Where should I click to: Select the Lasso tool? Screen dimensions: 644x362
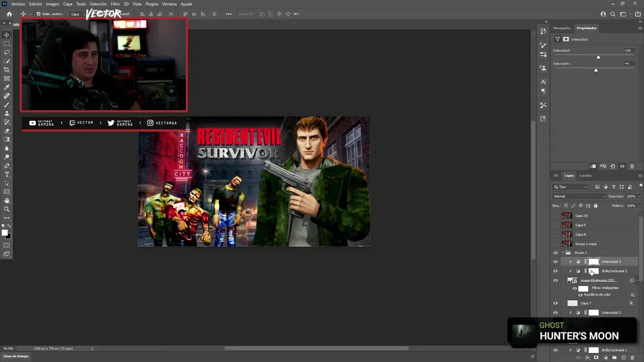click(7, 52)
